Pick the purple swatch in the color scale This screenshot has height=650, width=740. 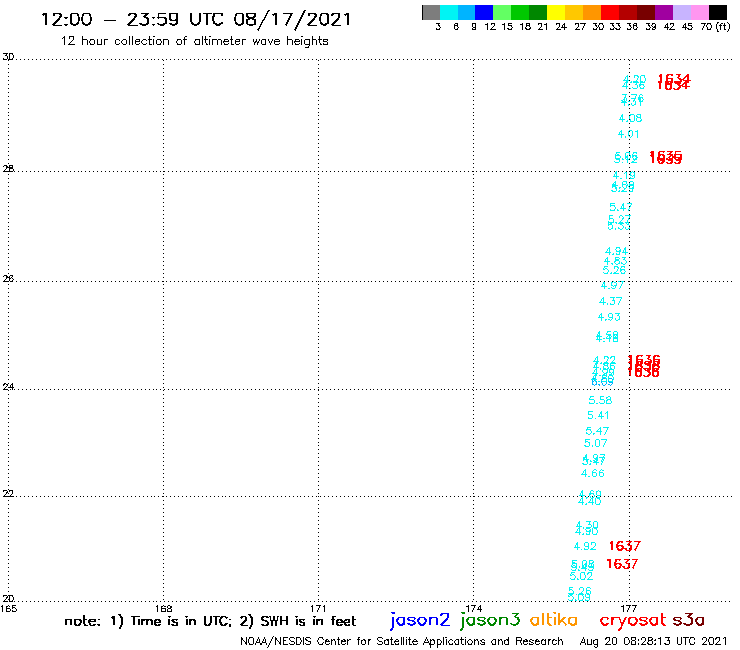pyautogui.click(x=664, y=12)
